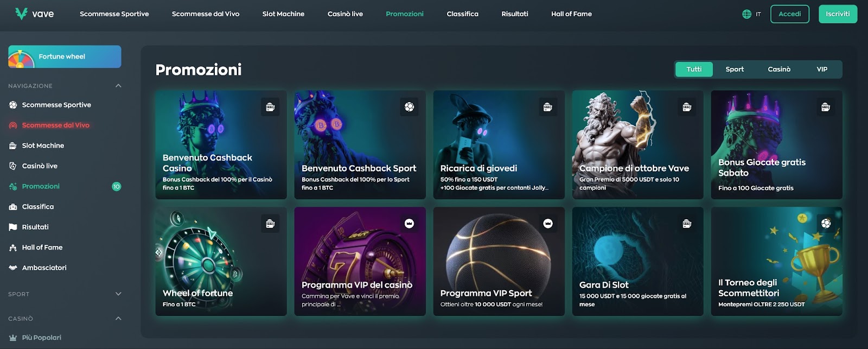
Task: Click the Promozioni page heading
Action: [199, 69]
